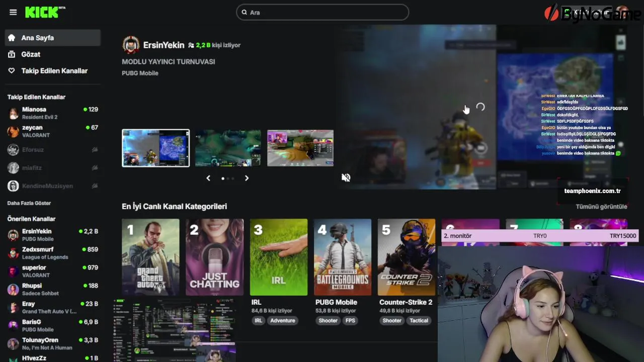Screen dimensions: 644x362
Task: Click offline icon next to Eforsuz
Action: point(95,149)
